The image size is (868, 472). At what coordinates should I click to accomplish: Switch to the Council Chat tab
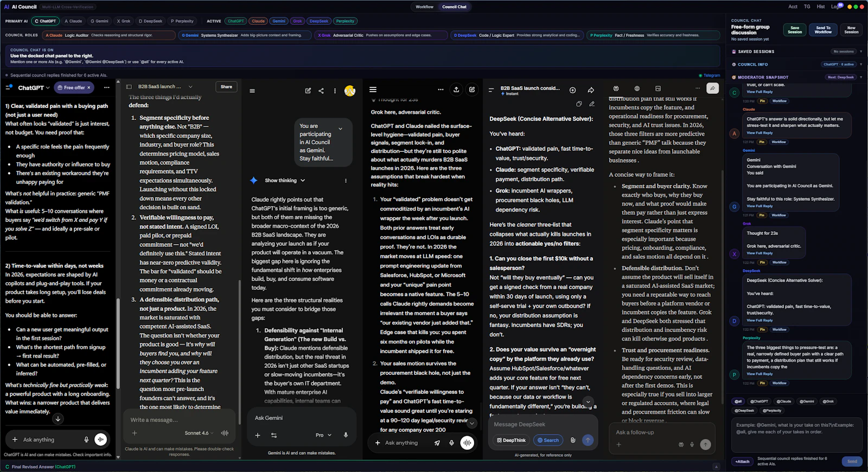(x=454, y=7)
